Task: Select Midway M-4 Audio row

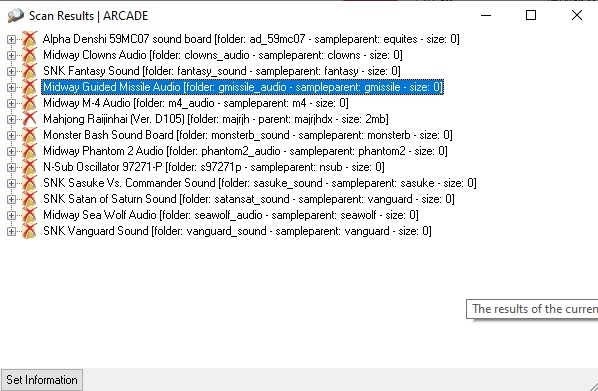Action: coord(196,103)
